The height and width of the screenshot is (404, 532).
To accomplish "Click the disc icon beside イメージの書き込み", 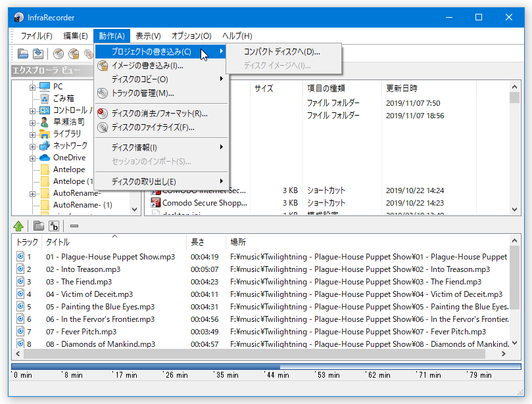I will pyautogui.click(x=103, y=66).
